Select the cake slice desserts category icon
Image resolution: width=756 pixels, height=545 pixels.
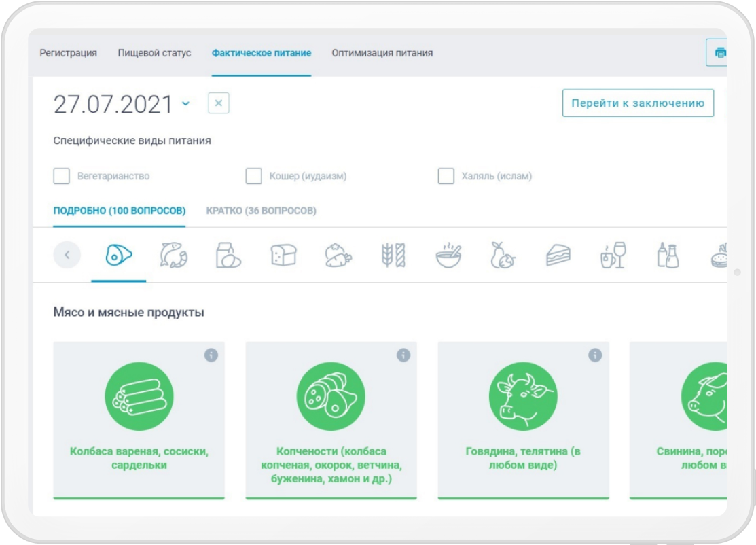558,255
